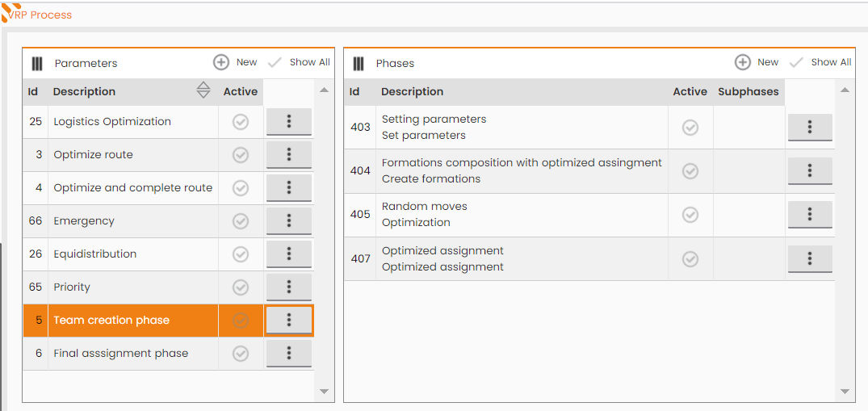Open the three-dot menu for Priority
868x411 pixels.
(289, 287)
